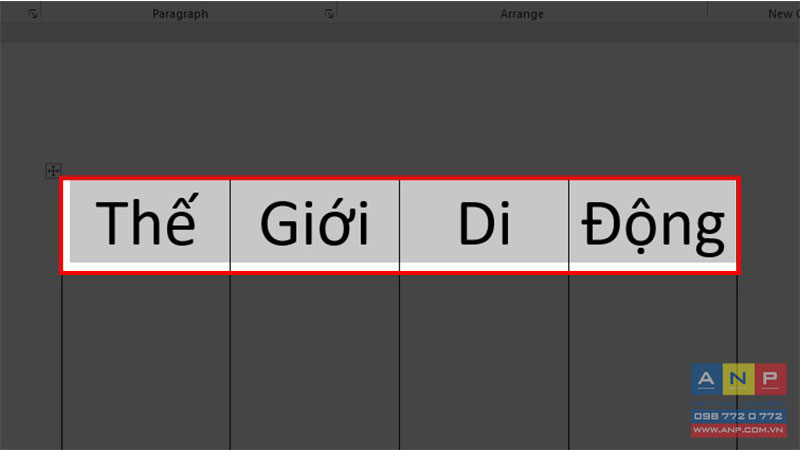This screenshot has width=800, height=450.
Task: Click the Arrange group label
Action: tap(522, 15)
